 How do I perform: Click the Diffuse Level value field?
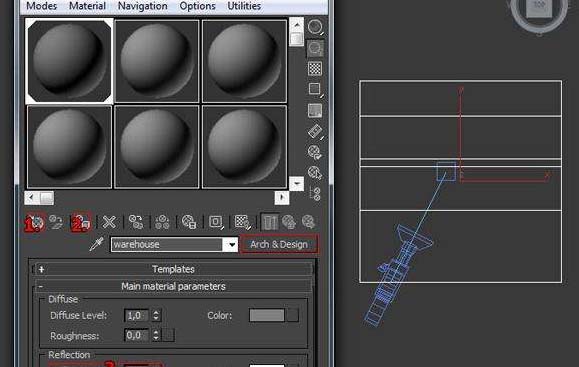click(136, 315)
